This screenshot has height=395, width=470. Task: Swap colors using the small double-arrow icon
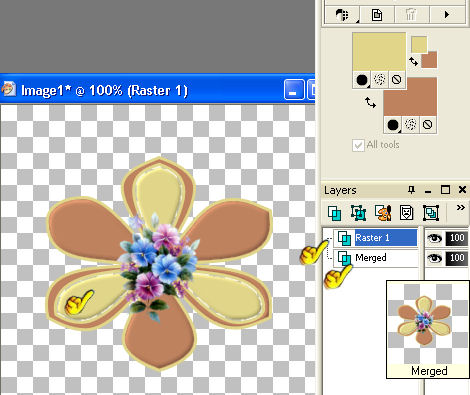click(x=414, y=61)
